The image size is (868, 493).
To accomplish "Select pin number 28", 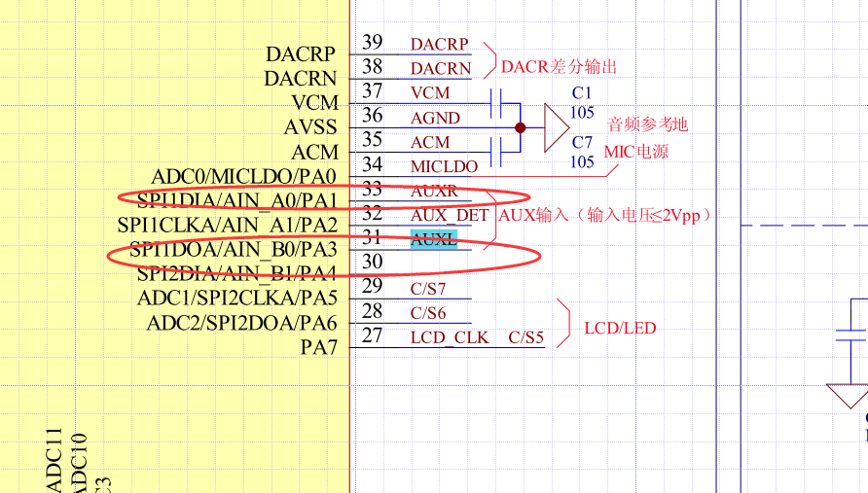I will click(373, 311).
